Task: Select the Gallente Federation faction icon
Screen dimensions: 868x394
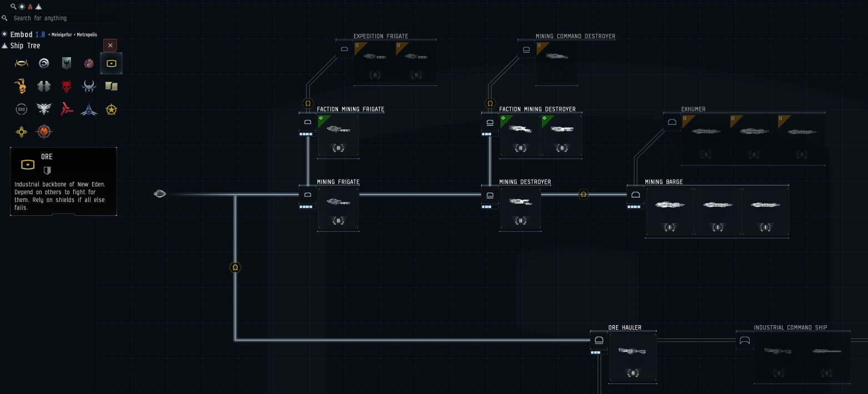Action: coord(67,63)
